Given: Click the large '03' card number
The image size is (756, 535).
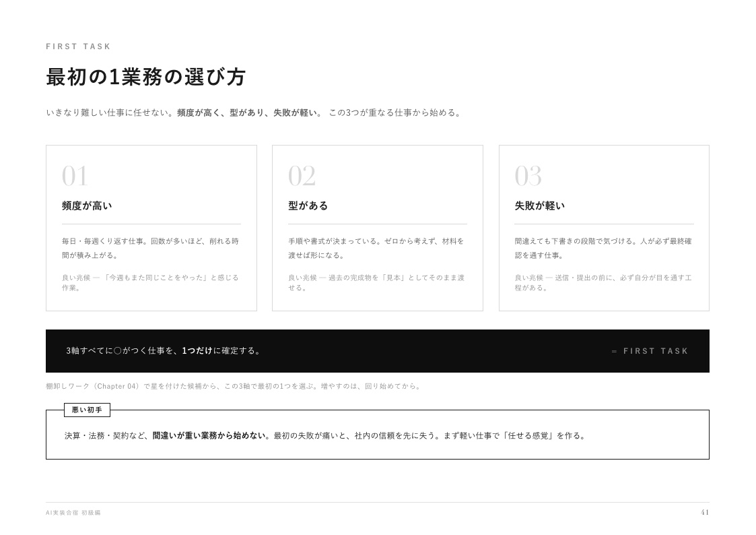Looking at the screenshot, I should [528, 176].
